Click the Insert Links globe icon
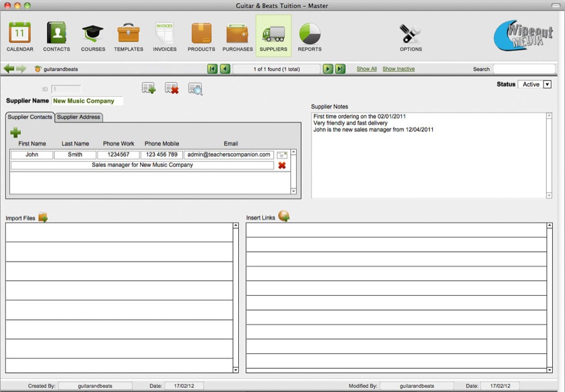 284,217
